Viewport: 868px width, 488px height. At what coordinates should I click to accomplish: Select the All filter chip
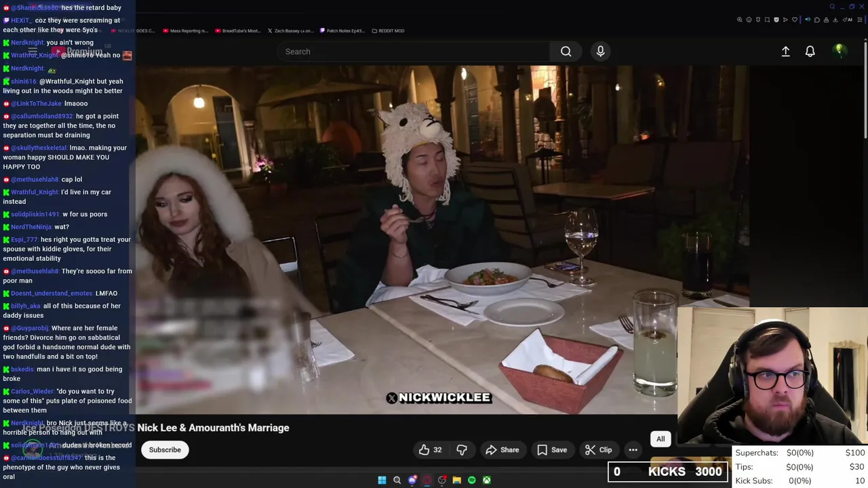click(660, 439)
